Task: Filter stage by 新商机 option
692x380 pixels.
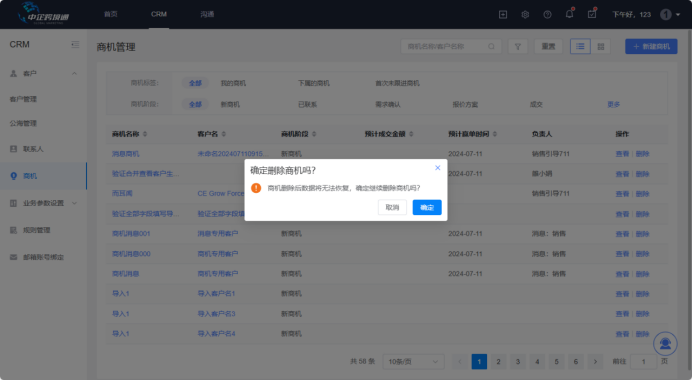Action: [x=230, y=104]
